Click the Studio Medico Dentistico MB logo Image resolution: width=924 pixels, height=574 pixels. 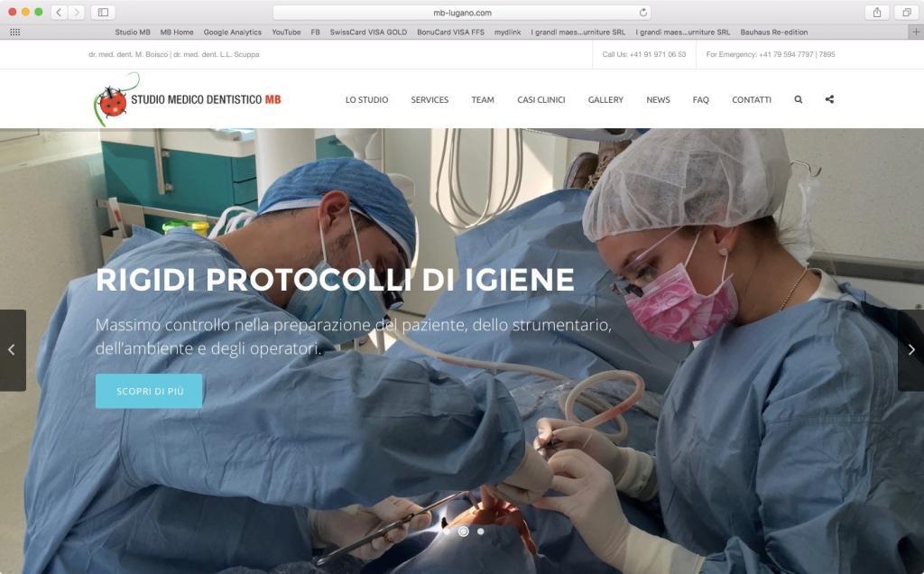(x=188, y=99)
